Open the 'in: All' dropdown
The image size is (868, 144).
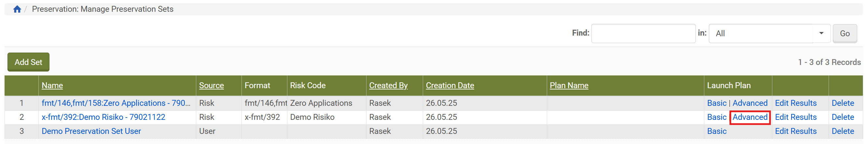769,33
